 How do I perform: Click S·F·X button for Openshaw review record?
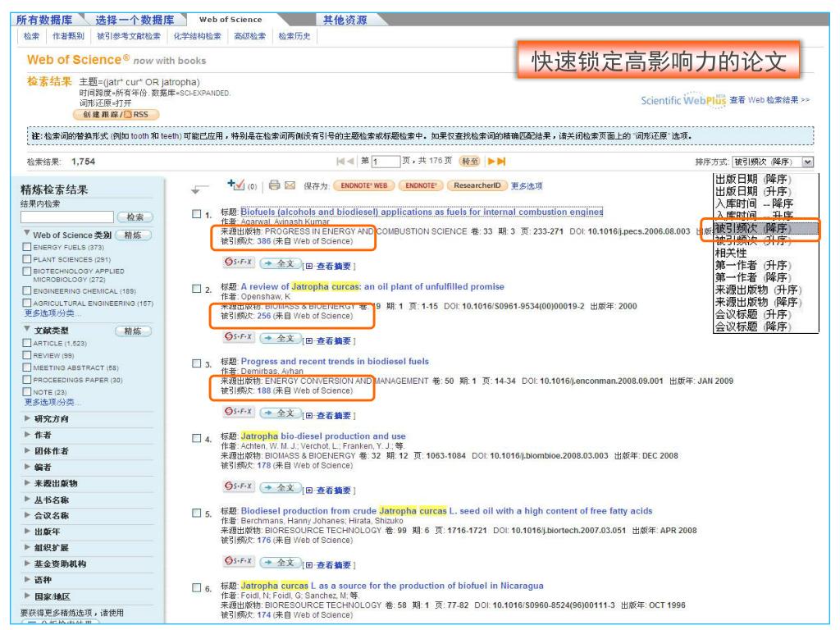(239, 337)
